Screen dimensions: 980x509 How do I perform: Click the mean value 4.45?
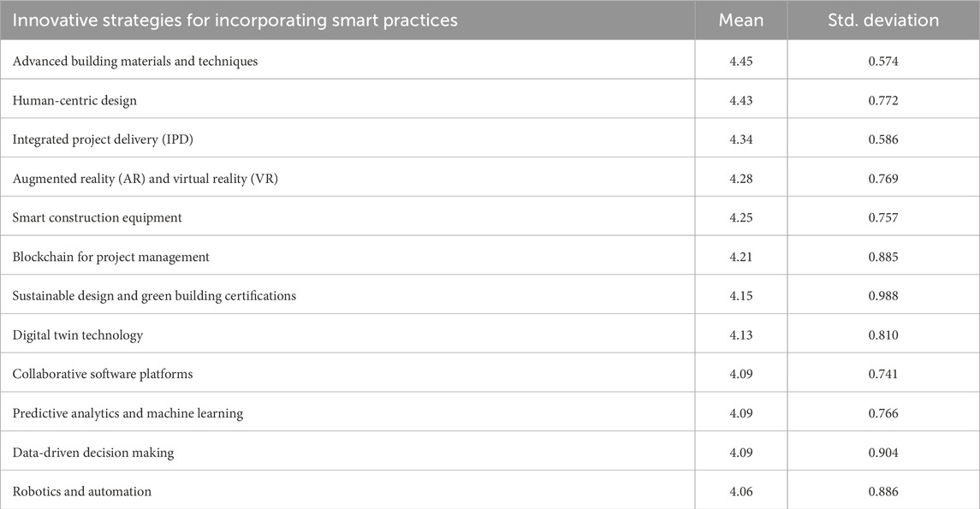[740, 62]
